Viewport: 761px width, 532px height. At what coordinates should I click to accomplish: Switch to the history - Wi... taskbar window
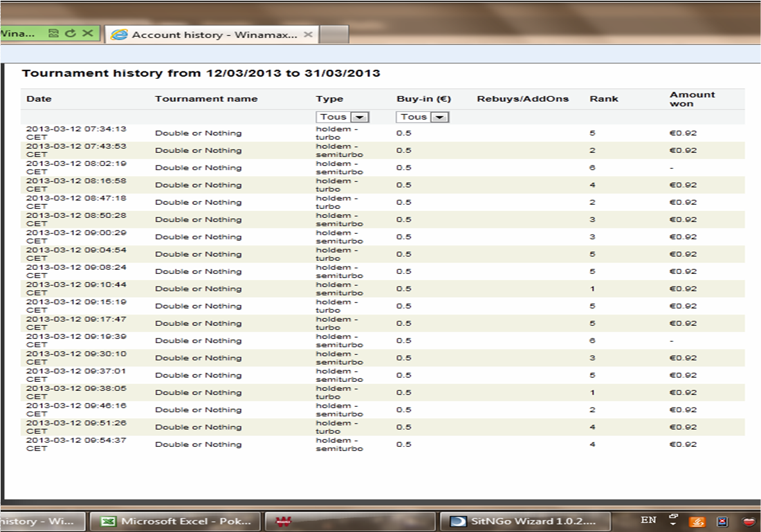pos(43,522)
